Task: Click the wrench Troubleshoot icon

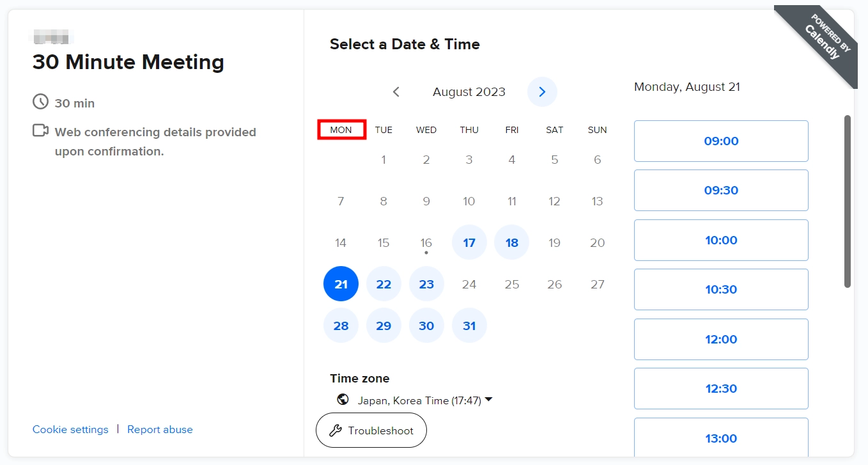Action: point(336,430)
